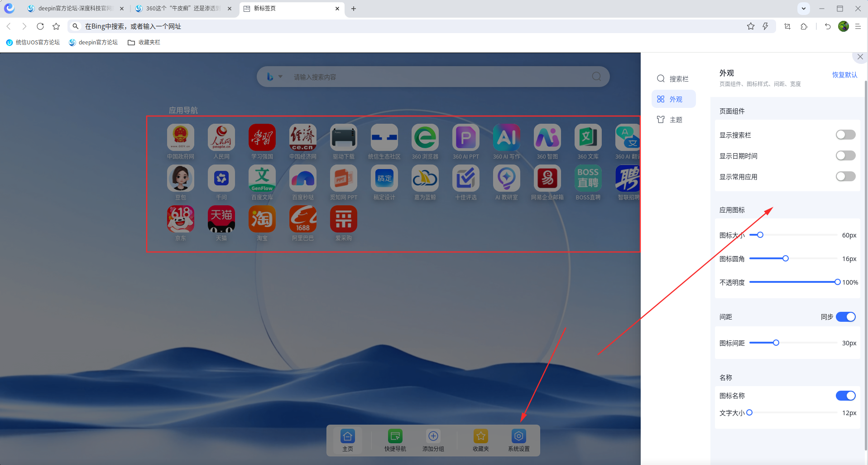
Task: Disable the 图标名称 switch
Action: point(845,396)
